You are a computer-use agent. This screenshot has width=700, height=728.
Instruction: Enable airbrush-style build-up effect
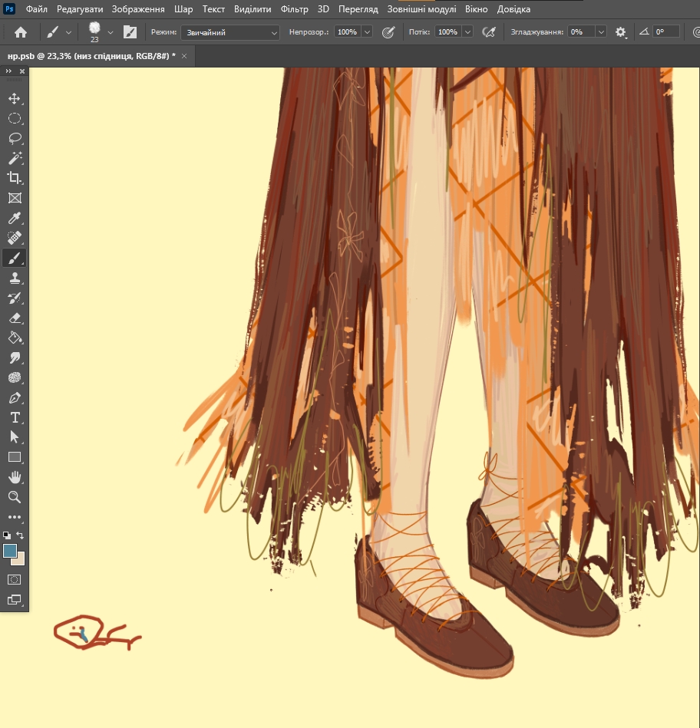pos(488,32)
